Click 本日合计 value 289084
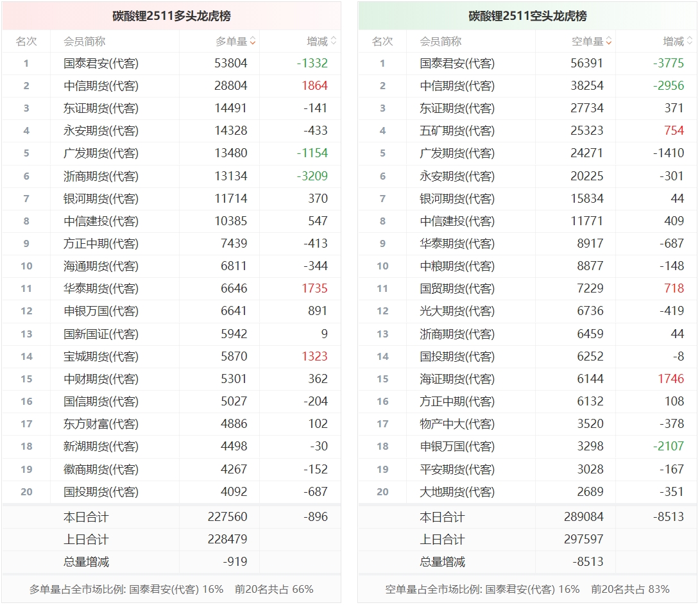 [x=584, y=517]
